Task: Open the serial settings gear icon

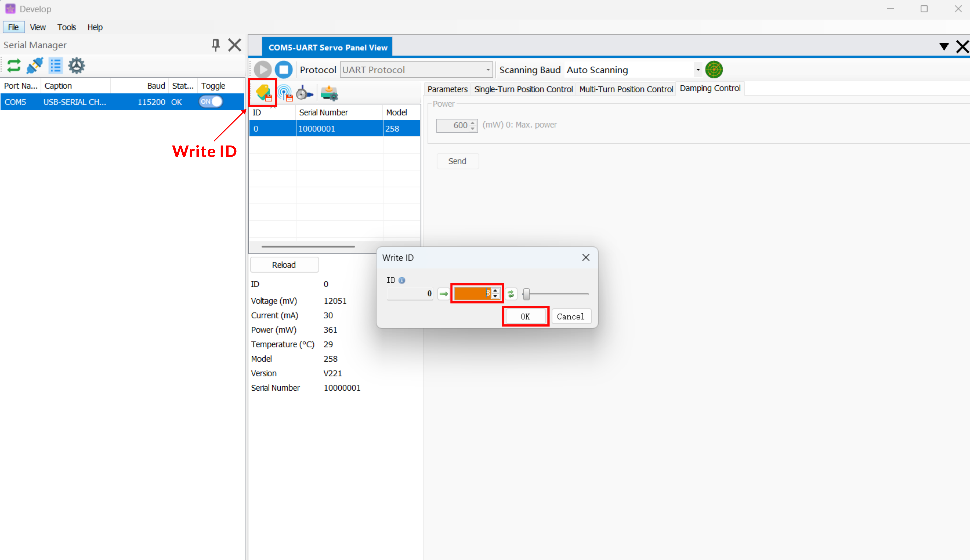Action: [76, 66]
